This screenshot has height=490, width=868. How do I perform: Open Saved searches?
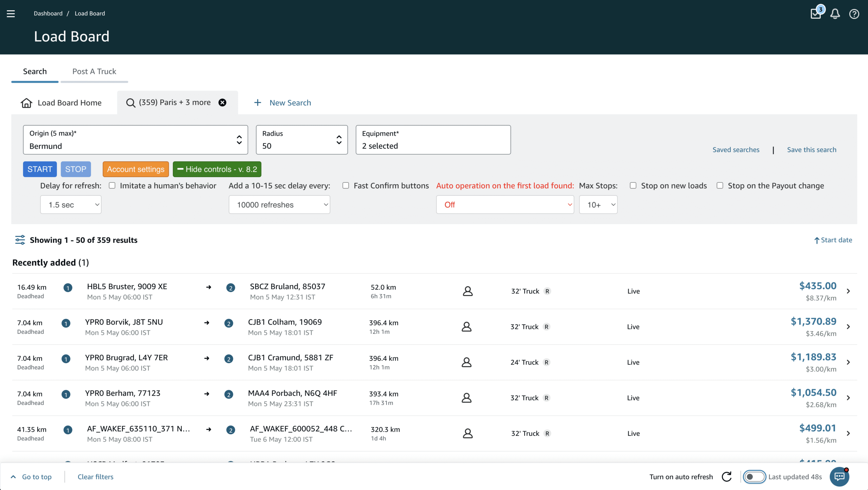pyautogui.click(x=736, y=150)
